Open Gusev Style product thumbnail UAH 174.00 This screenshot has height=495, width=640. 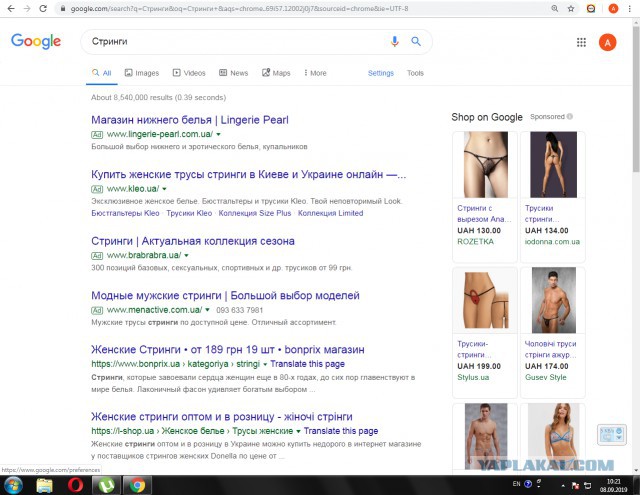553,300
